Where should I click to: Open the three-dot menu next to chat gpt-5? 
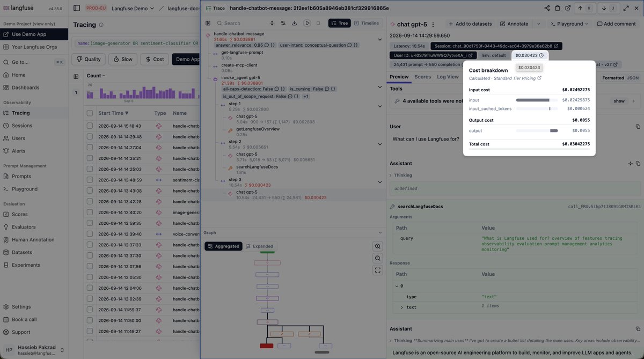433,24
